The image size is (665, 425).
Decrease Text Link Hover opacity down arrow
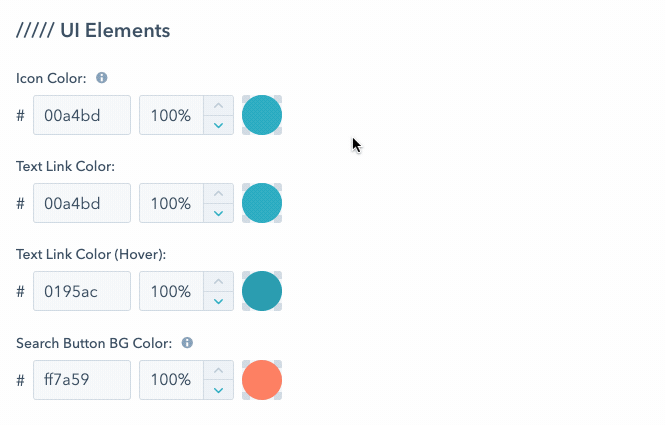[x=218, y=301]
